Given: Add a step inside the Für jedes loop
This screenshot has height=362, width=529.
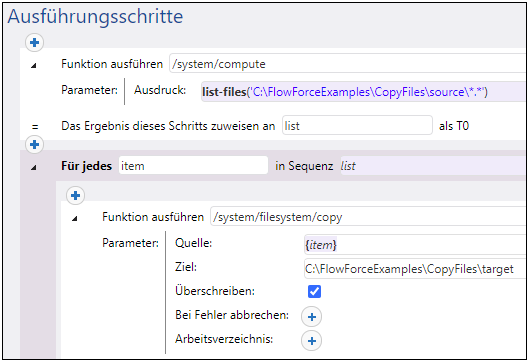Looking at the screenshot, I should tap(75, 196).
